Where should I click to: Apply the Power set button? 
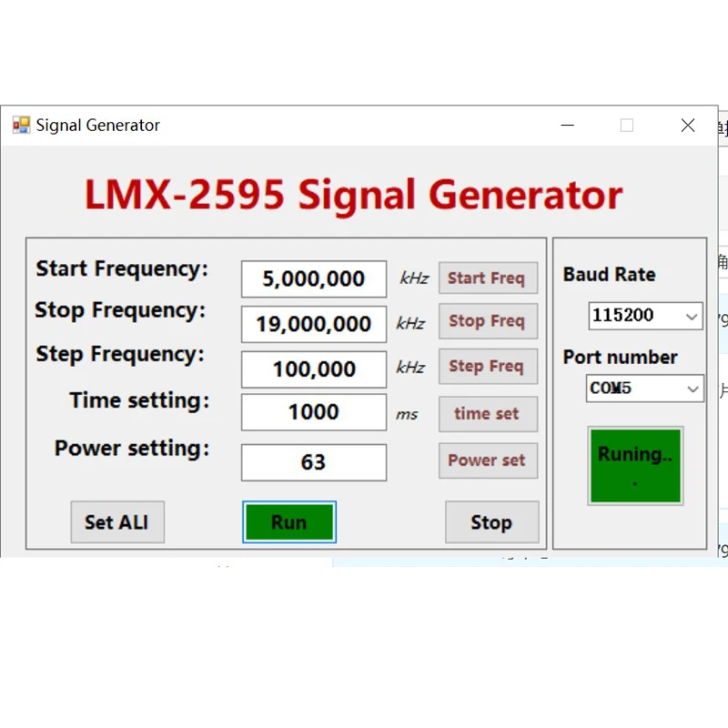488,460
